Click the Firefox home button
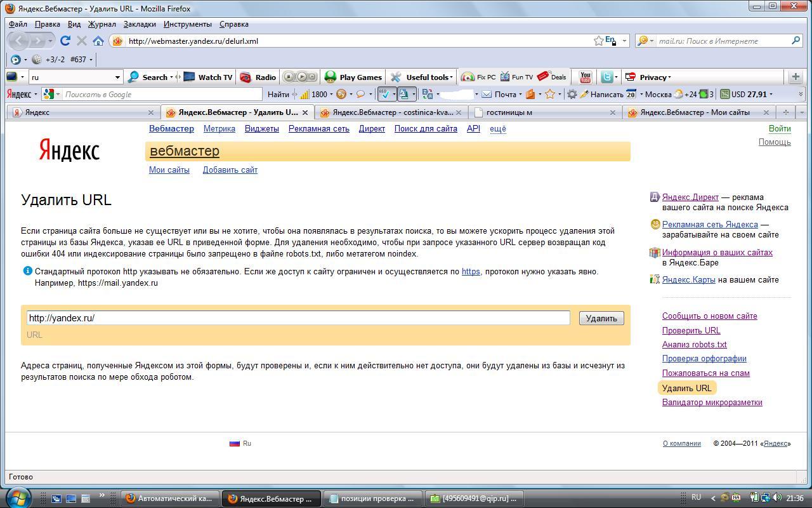Viewport: 812px width, 508px height. [x=98, y=41]
